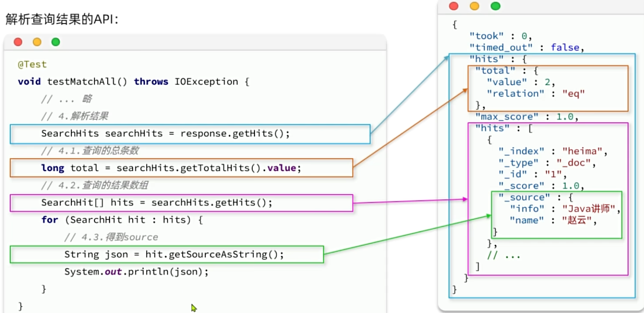Select the @Test annotation
The image size is (644, 313).
(x=32, y=65)
